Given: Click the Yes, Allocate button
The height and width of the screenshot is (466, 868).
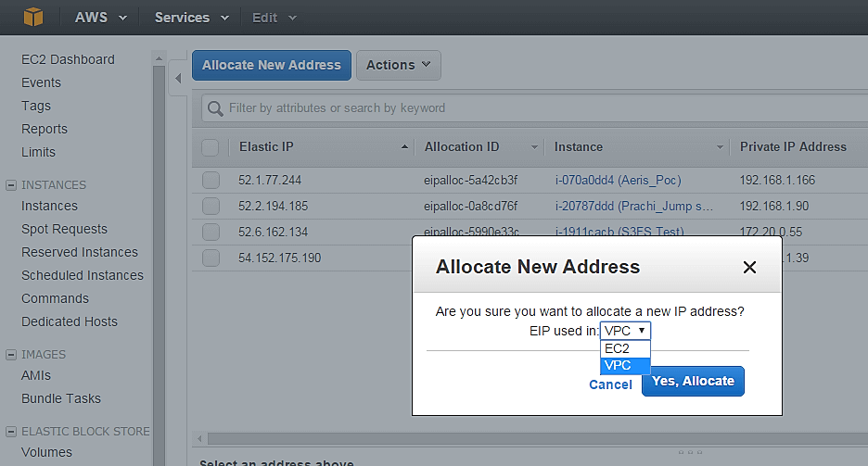Looking at the screenshot, I should point(693,381).
